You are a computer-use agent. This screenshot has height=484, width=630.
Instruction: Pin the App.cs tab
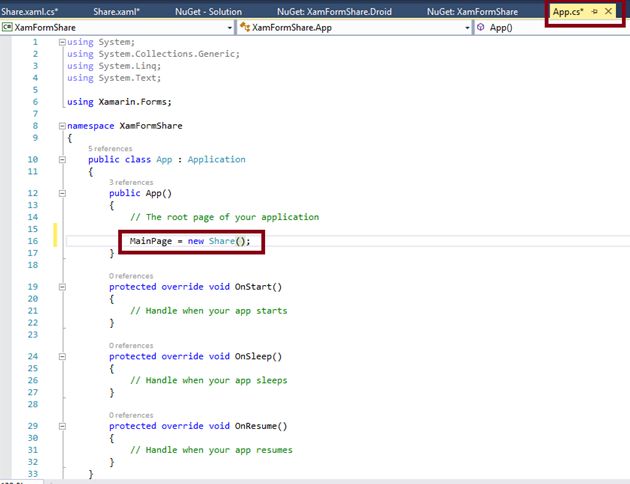point(595,12)
